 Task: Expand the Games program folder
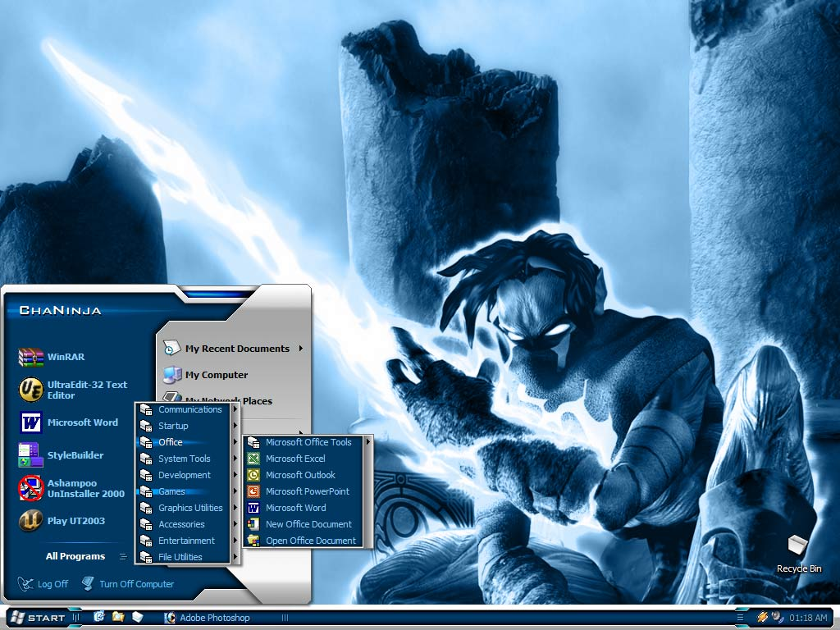[188, 491]
